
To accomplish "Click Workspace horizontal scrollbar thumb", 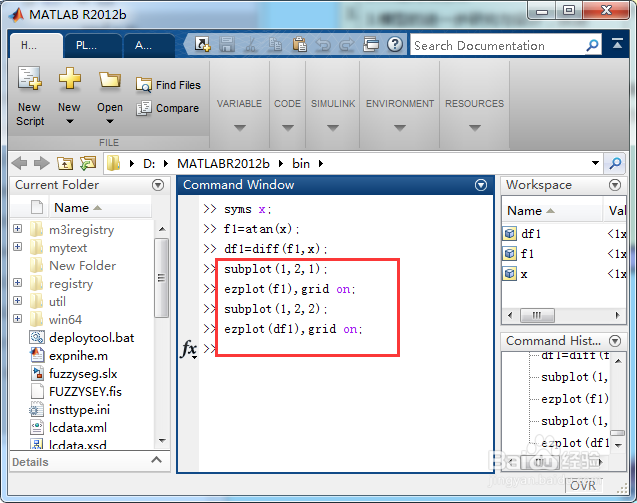I will (537, 315).
